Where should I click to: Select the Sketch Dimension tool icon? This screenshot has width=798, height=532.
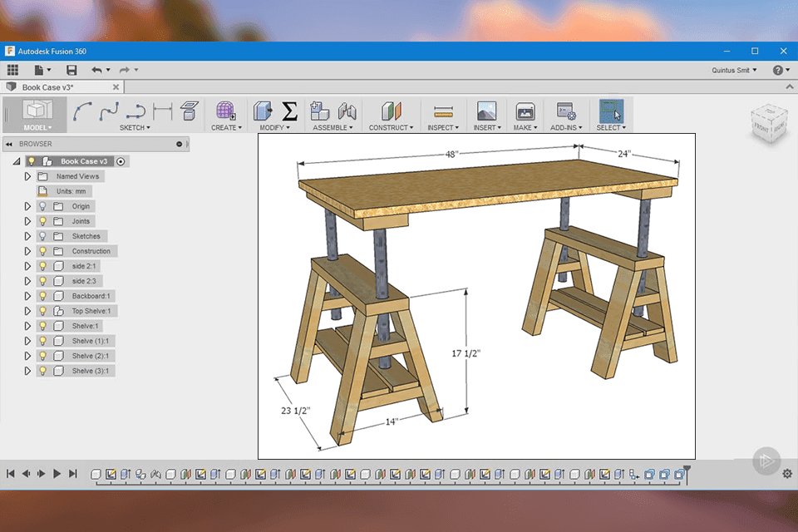pos(162,111)
